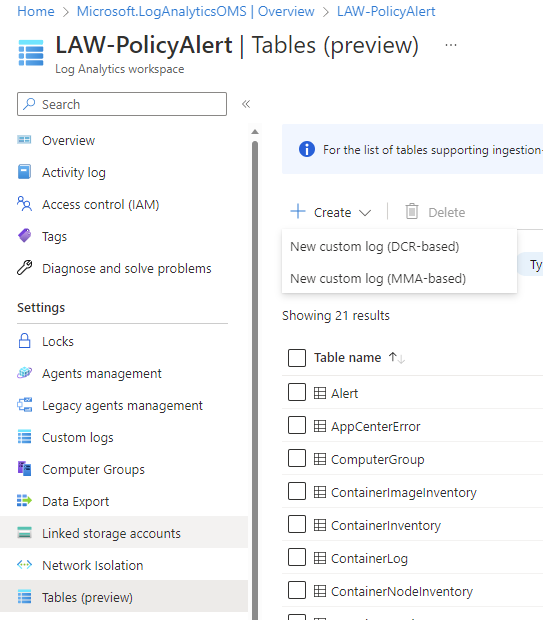The width and height of the screenshot is (543, 620).
Task: Check the ComputerGroup table checkbox
Action: coord(297,458)
